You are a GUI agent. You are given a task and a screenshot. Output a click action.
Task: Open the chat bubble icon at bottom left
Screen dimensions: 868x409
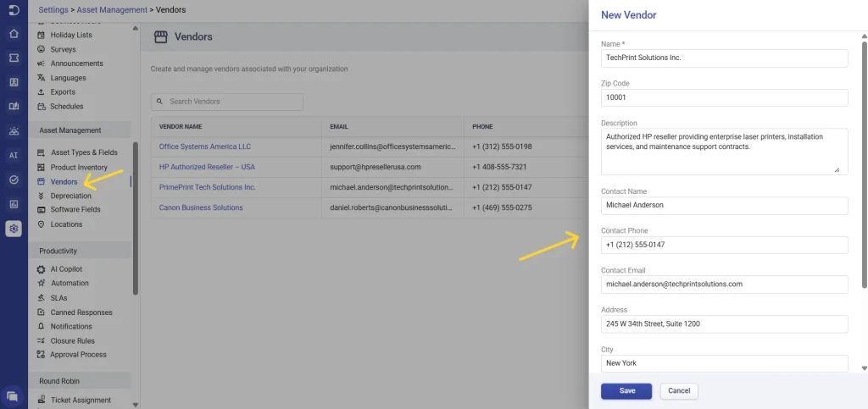[13, 396]
